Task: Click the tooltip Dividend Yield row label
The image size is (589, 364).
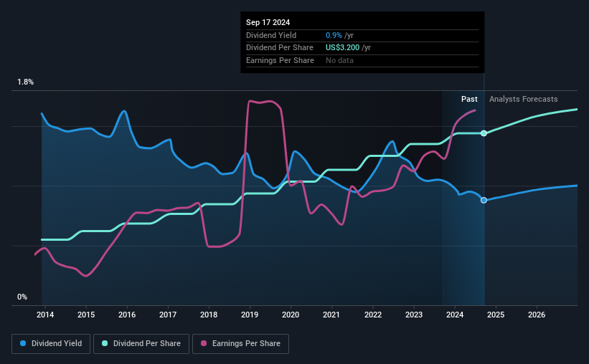Action: coord(271,35)
